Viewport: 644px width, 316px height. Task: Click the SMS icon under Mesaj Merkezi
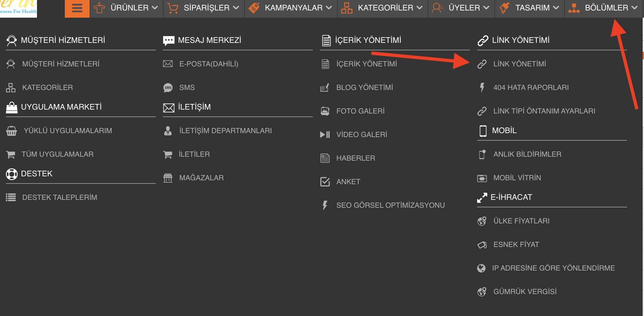coord(168,87)
